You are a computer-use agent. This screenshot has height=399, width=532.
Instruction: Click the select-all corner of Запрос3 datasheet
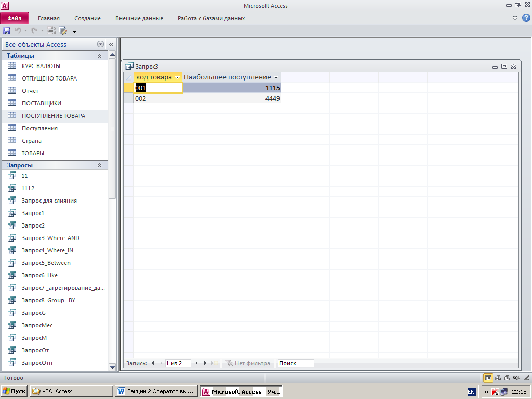pos(129,77)
